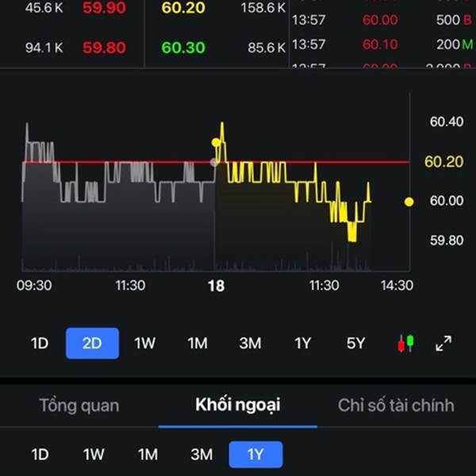Click ask volume 85.6 K
The width and height of the screenshot is (476, 476).
pyautogui.click(x=267, y=48)
